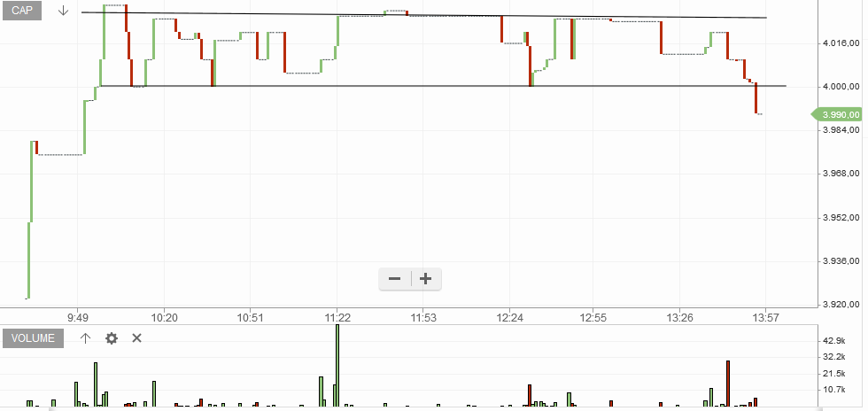Screen dimensions: 868x411
Task: Click the 13:57 time axis label
Action: (765, 318)
